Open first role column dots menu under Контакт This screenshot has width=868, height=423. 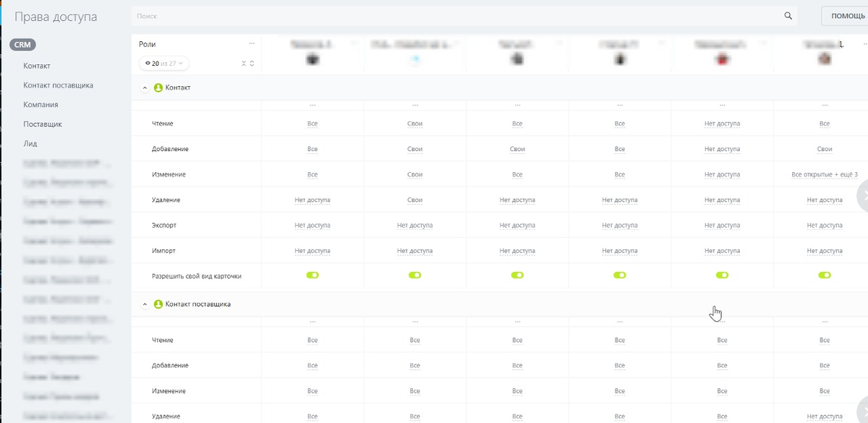click(x=312, y=106)
